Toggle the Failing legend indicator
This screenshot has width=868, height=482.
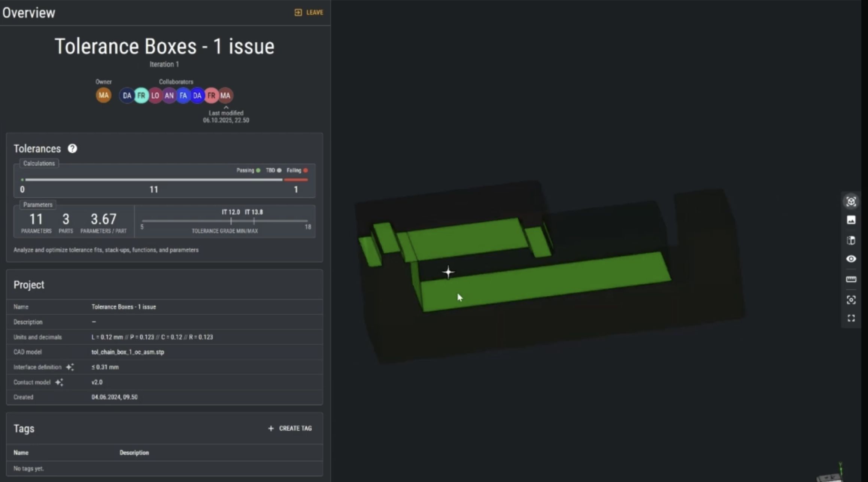pyautogui.click(x=306, y=170)
